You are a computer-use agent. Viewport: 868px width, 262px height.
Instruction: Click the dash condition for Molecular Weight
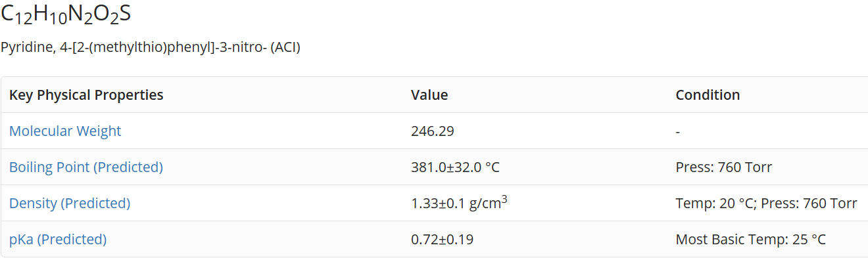(677, 131)
